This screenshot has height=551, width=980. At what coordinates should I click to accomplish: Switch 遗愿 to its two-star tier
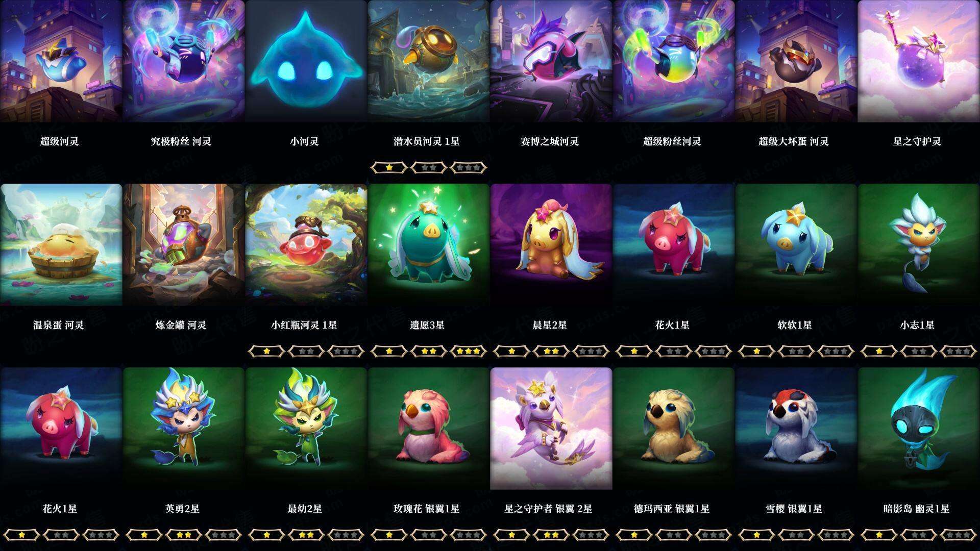(x=429, y=351)
